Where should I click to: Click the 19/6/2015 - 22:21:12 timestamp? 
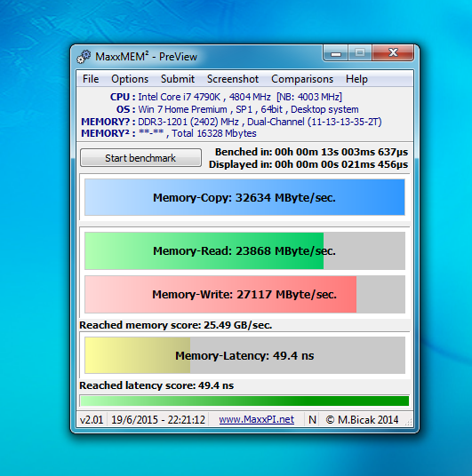[158, 419]
